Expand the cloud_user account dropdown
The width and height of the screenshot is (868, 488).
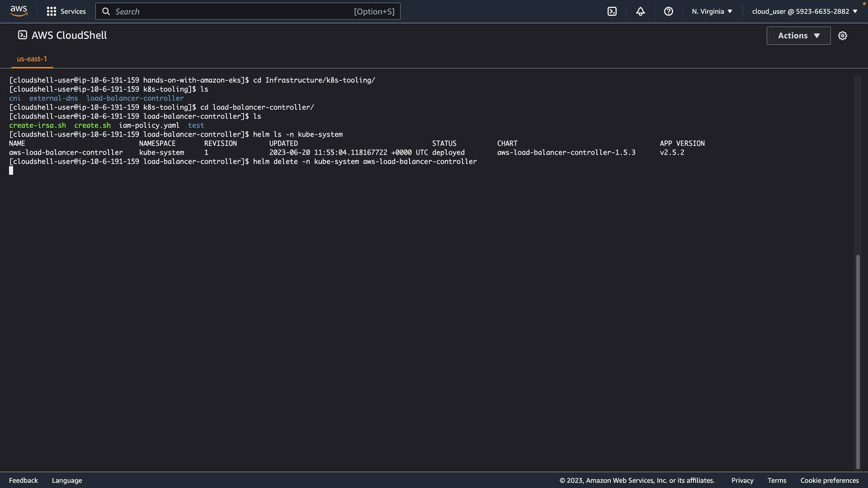click(x=804, y=11)
